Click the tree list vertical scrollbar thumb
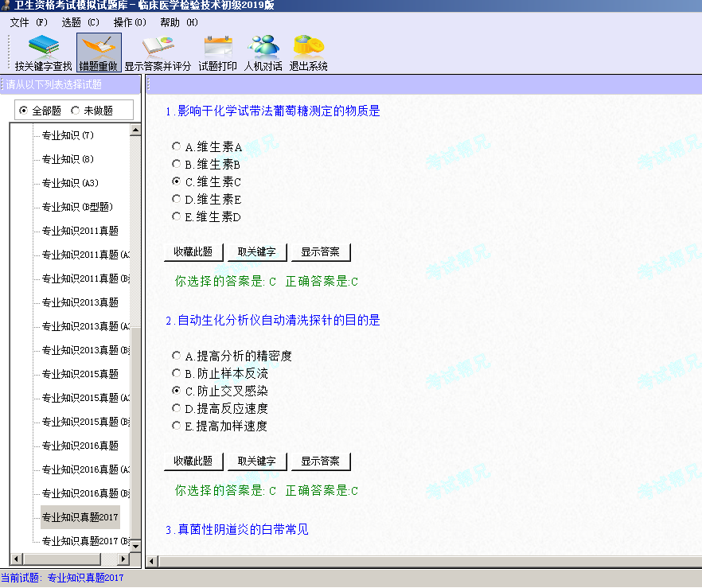This screenshot has width=702, height=588. tap(135, 434)
